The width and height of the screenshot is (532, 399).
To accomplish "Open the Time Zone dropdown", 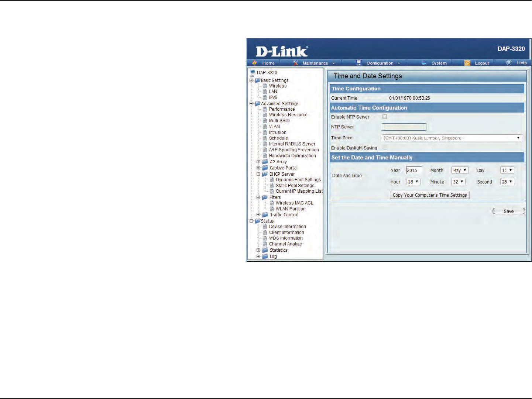I will [x=452, y=138].
